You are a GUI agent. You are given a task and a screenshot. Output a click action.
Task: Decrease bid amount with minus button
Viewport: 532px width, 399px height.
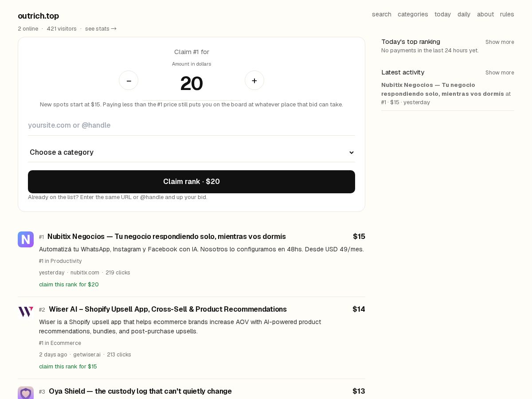[x=129, y=80]
